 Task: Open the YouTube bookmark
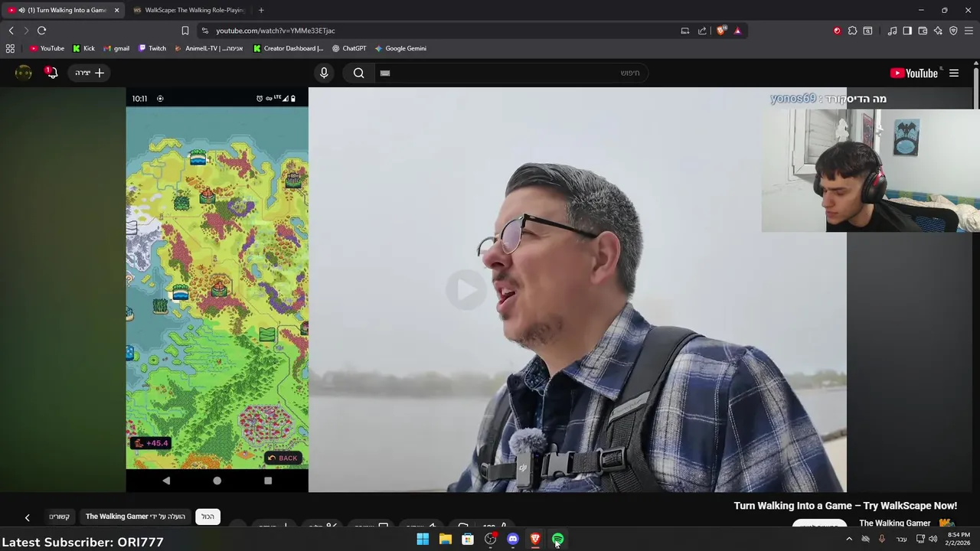pos(47,48)
